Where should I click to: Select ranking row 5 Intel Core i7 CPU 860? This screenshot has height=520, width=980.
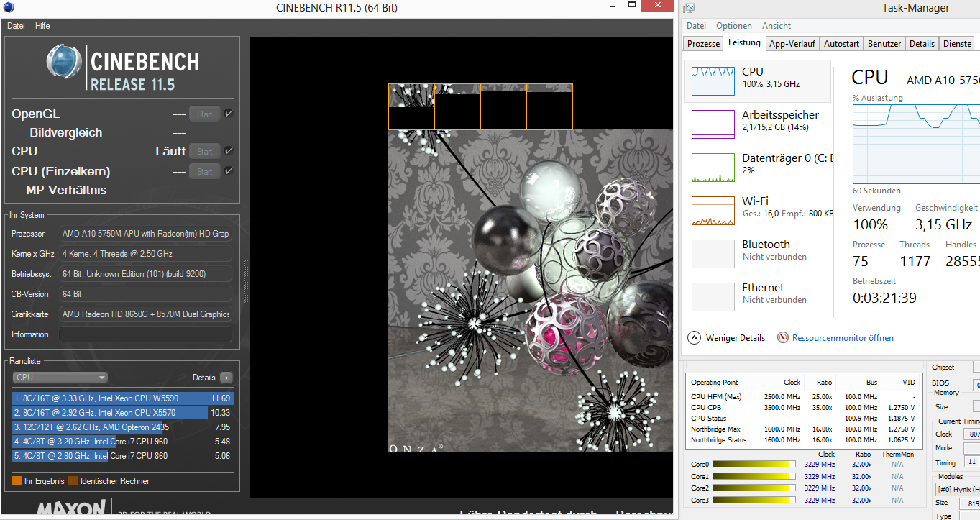[x=123, y=456]
